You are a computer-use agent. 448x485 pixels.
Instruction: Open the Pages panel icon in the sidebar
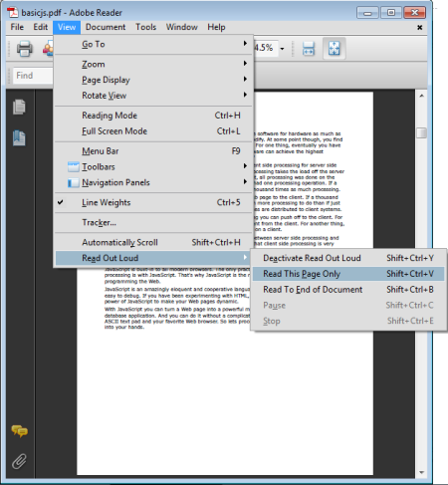click(x=19, y=107)
